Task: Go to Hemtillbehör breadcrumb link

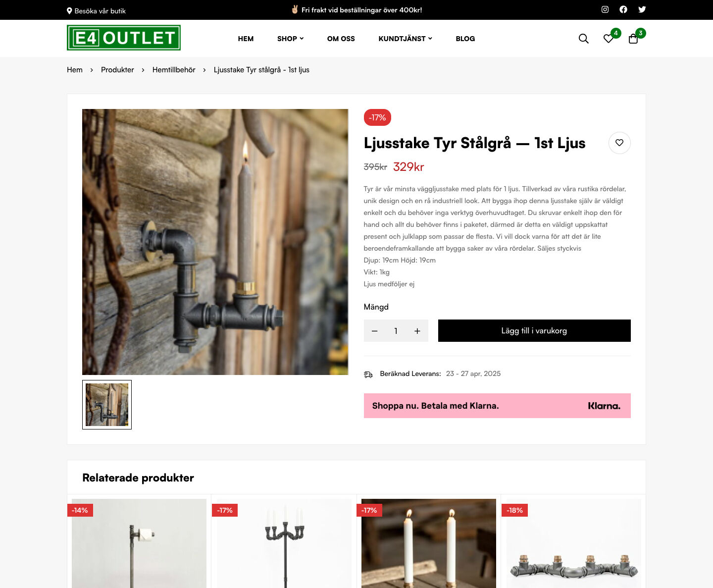Action: click(174, 70)
